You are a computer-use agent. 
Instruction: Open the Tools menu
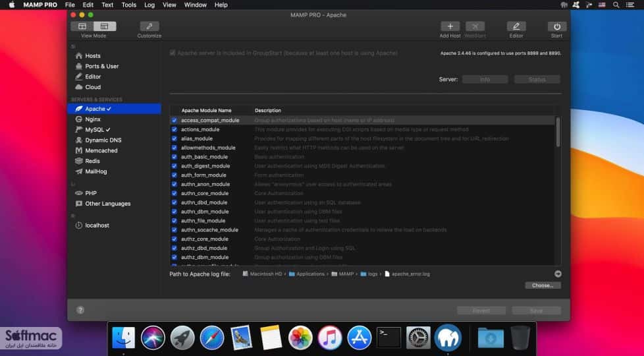(x=128, y=5)
